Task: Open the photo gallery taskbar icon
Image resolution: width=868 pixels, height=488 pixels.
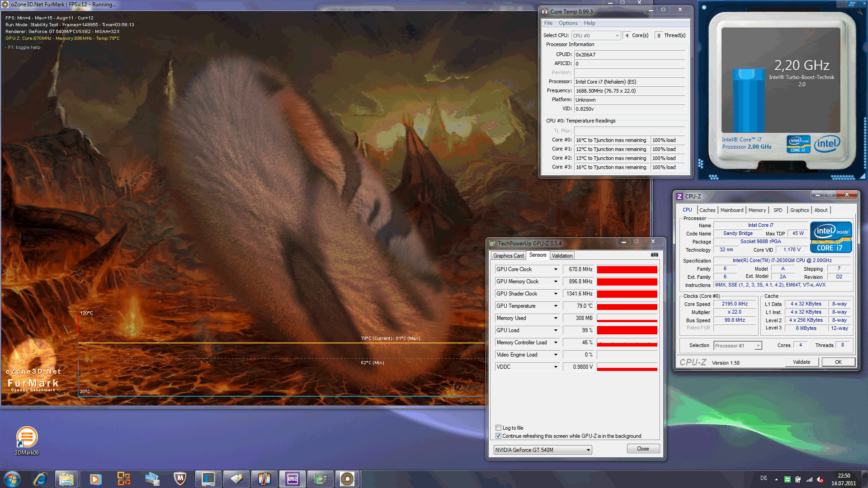Action: tap(152, 479)
